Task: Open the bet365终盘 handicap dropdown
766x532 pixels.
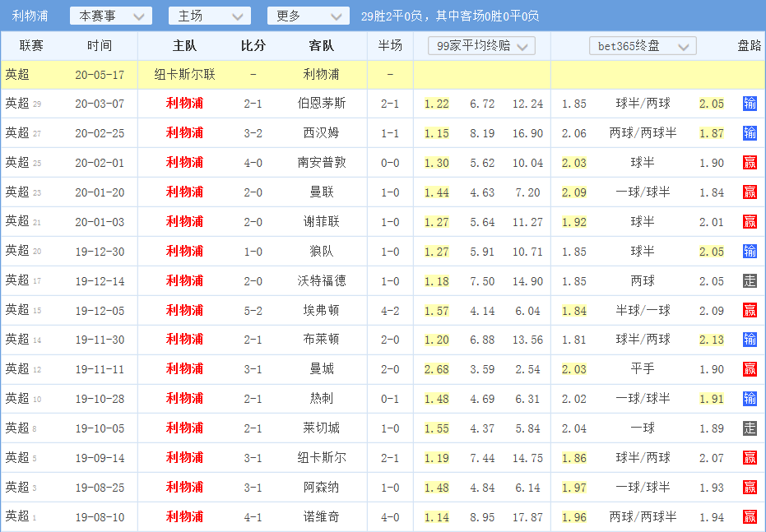Action: point(643,46)
